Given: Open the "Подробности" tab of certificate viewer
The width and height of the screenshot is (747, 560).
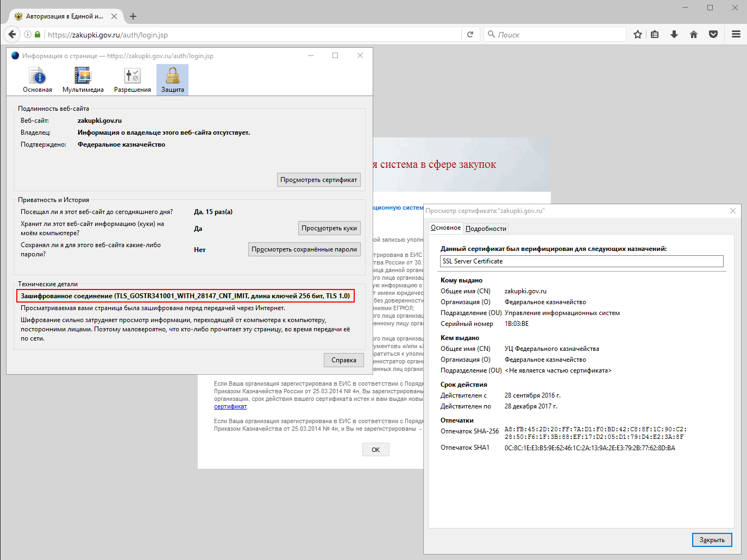Looking at the screenshot, I should pos(486,229).
